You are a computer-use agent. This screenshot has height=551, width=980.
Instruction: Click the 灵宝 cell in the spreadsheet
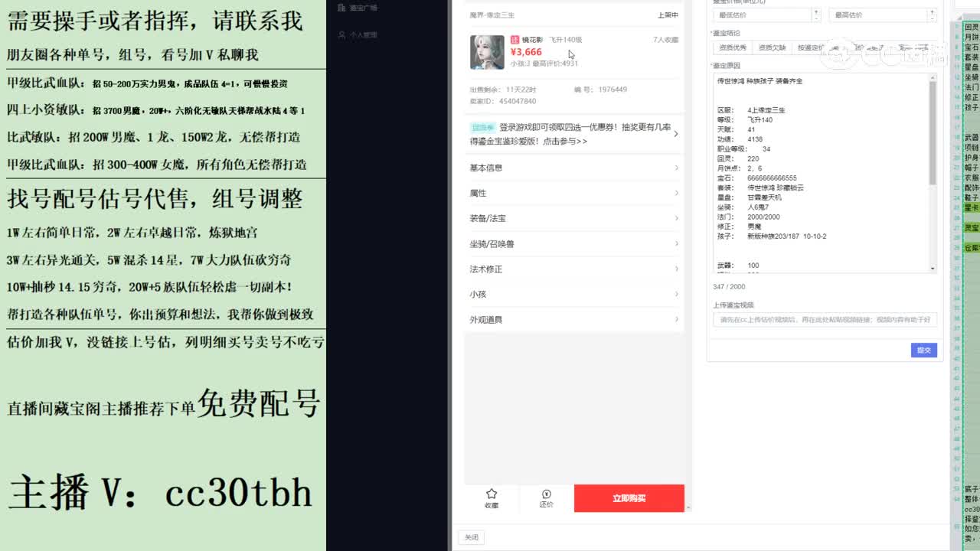[x=972, y=227]
